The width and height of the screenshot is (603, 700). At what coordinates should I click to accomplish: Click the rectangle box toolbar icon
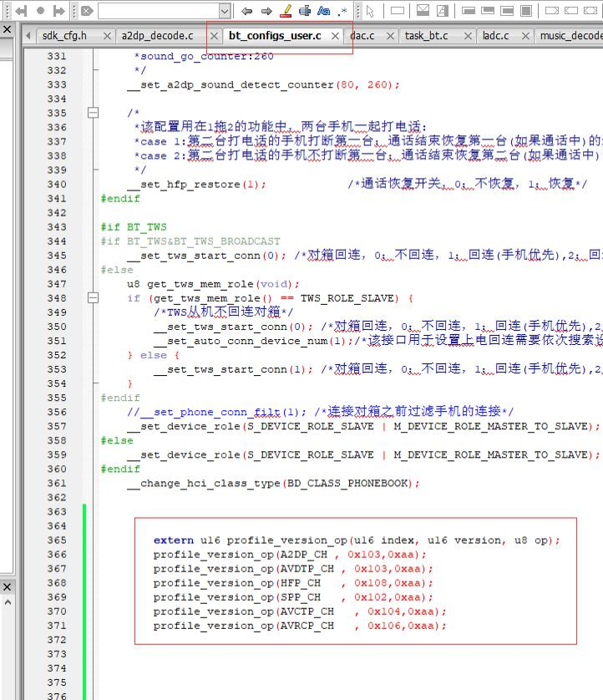click(397, 10)
